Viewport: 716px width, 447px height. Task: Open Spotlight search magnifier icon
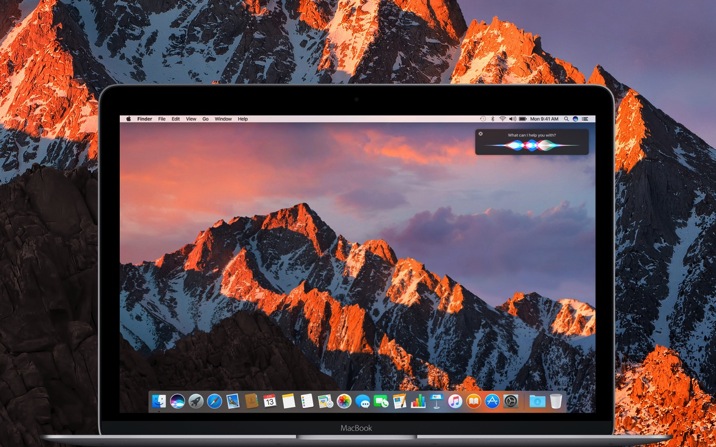[x=566, y=119]
